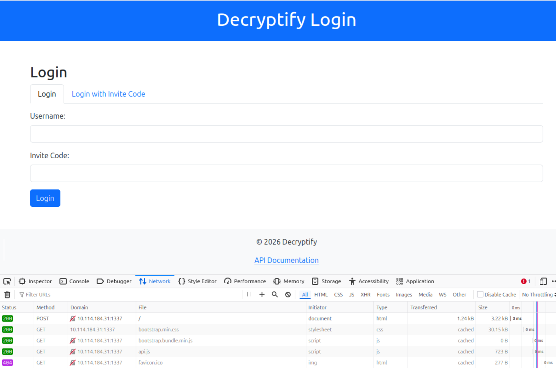
Task: Sort by Method column header
Action: click(51, 307)
